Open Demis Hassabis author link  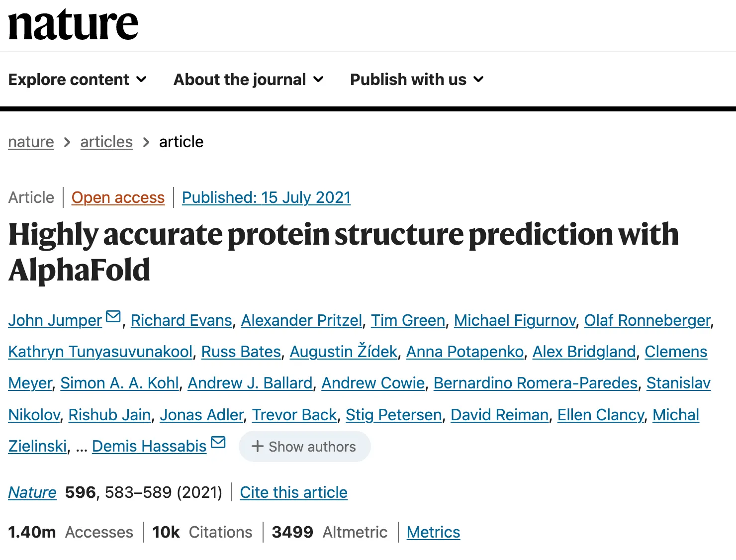[149, 446]
